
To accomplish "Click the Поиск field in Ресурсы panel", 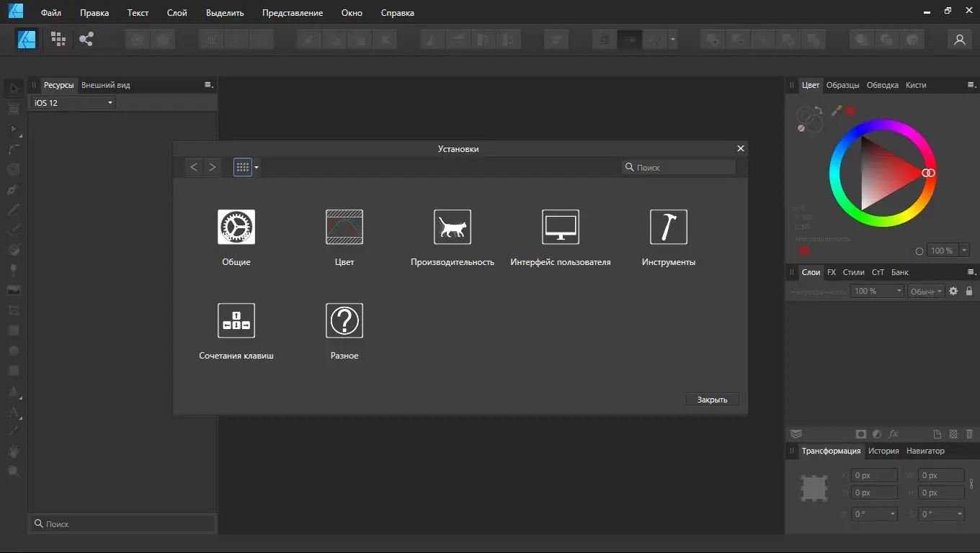I will (122, 523).
